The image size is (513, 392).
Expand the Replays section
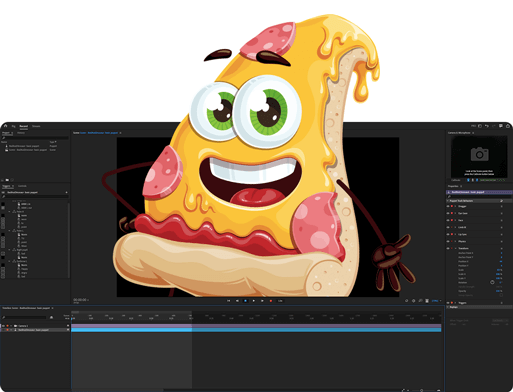(x=448, y=307)
